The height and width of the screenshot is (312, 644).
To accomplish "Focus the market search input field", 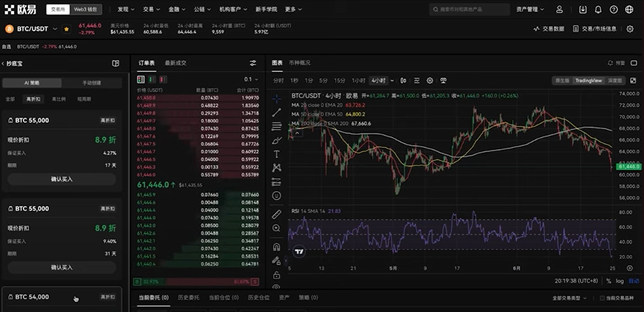I will click(469, 10).
